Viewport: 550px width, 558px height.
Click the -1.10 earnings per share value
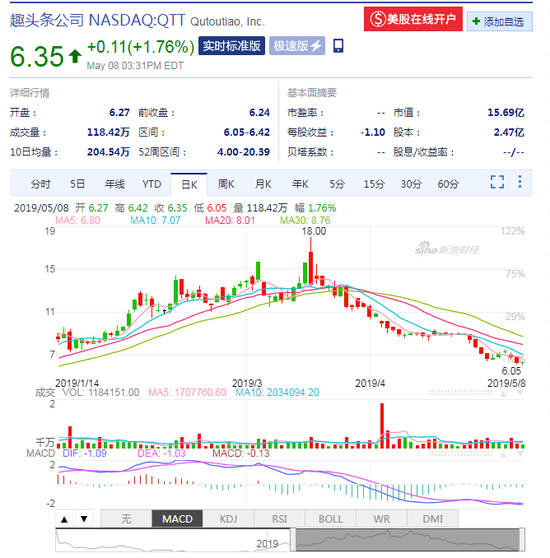click(373, 132)
